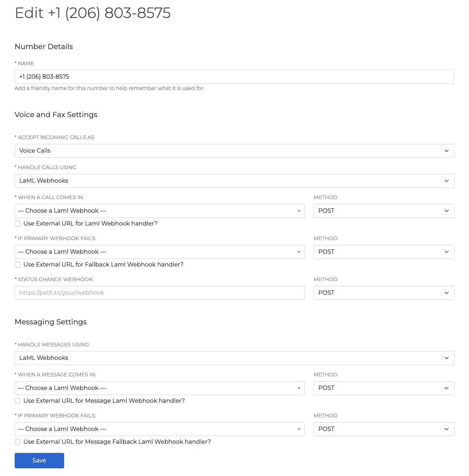Check External URL for Message Laml Webhook handler
This screenshot has width=469, height=476.
18,401
